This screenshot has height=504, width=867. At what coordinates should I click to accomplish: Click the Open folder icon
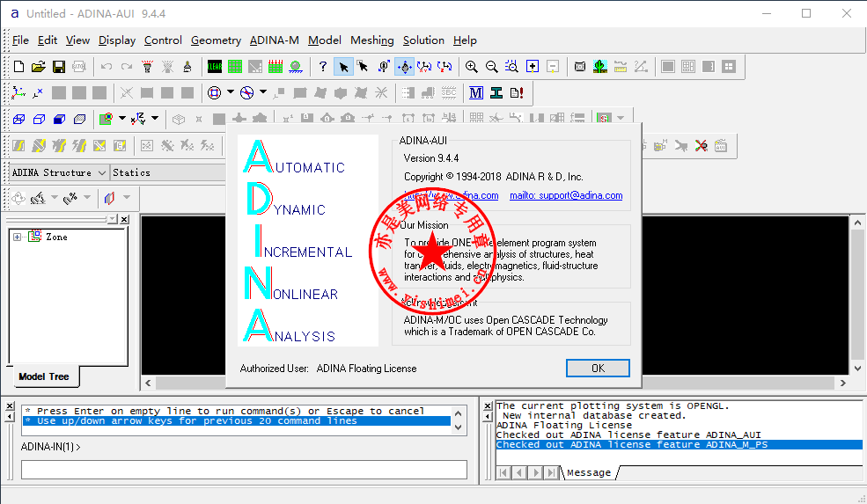pos(38,67)
